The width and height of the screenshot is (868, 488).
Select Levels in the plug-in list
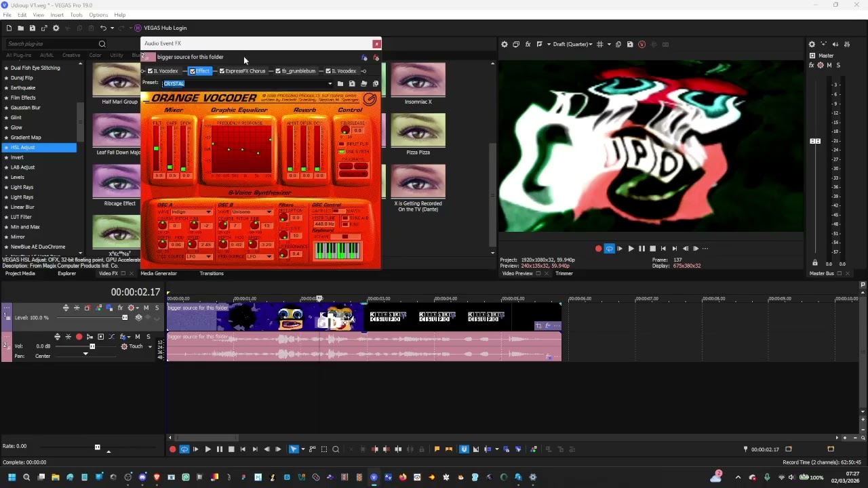pos(18,177)
